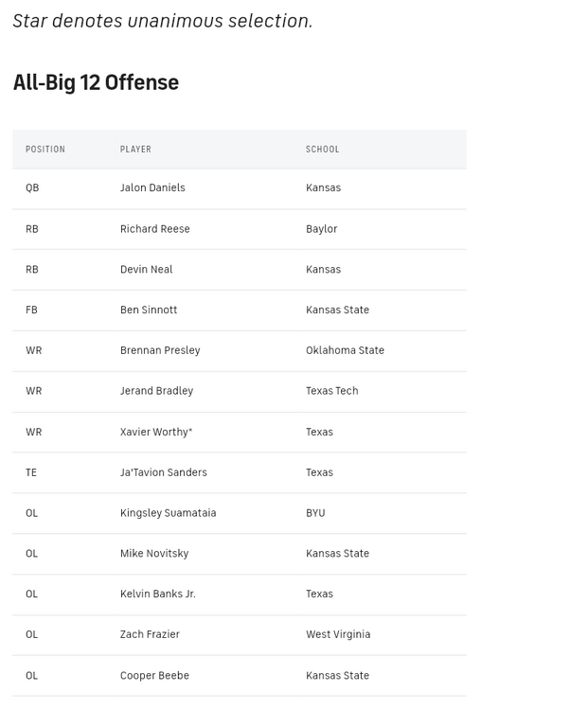
Task: Select the Cooper Beebe player cell
Action: (154, 676)
